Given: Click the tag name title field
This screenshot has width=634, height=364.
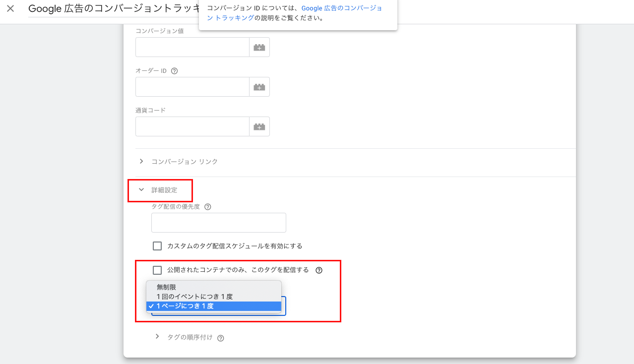Looking at the screenshot, I should [112, 8].
